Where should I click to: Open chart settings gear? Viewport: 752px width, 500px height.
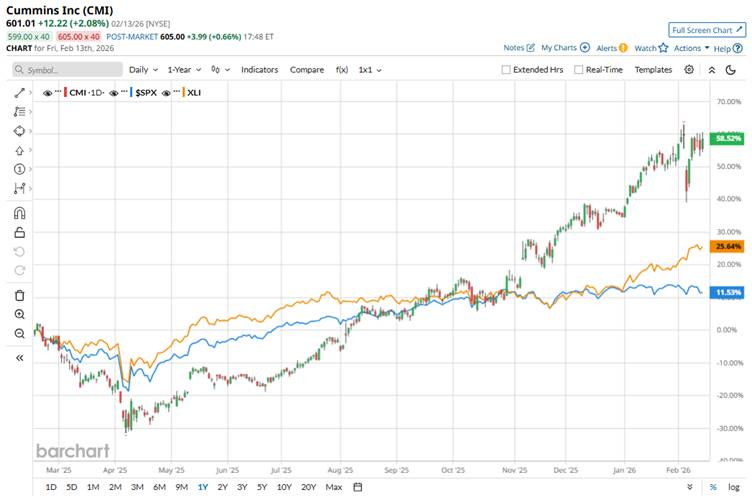(x=689, y=70)
